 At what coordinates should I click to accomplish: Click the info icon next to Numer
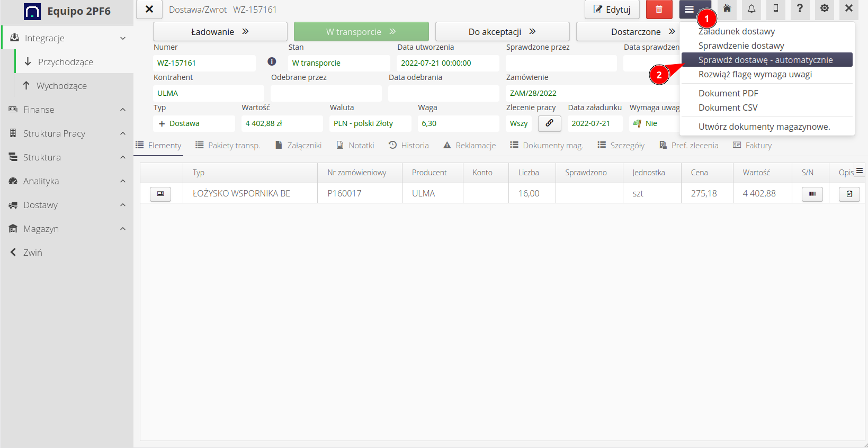(x=272, y=61)
